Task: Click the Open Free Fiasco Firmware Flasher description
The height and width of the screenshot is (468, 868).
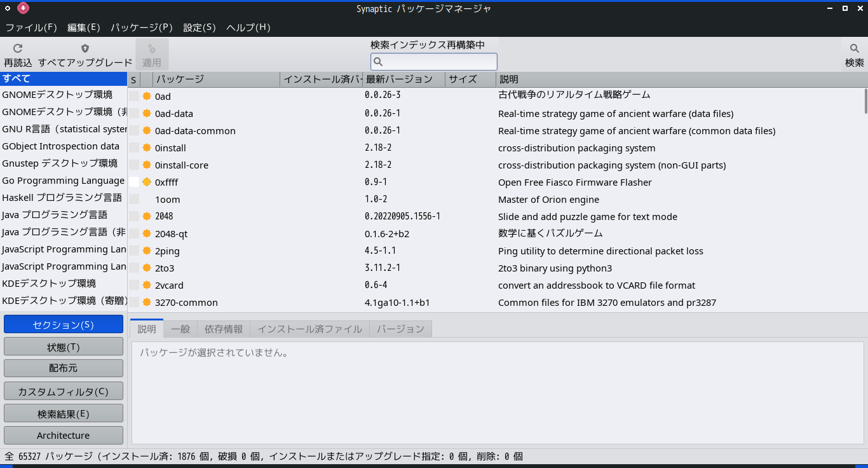Action: click(575, 182)
